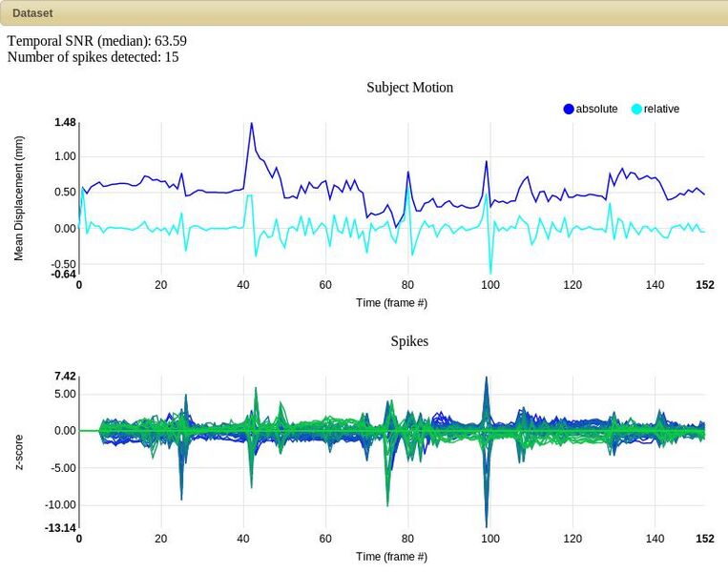Click the z-score axis label
728x572 pixels.
18,452
